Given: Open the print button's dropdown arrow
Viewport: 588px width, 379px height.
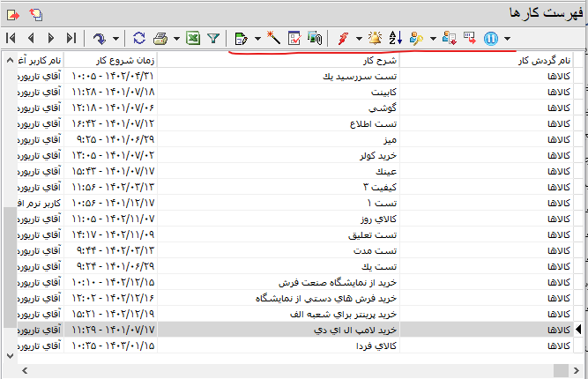Looking at the screenshot, I should (x=176, y=38).
